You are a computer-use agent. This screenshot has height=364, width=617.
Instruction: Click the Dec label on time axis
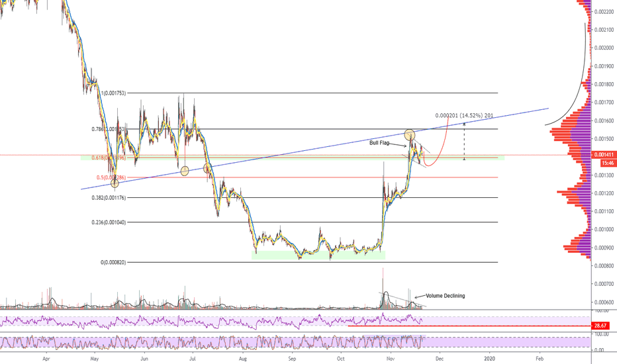tap(440, 359)
